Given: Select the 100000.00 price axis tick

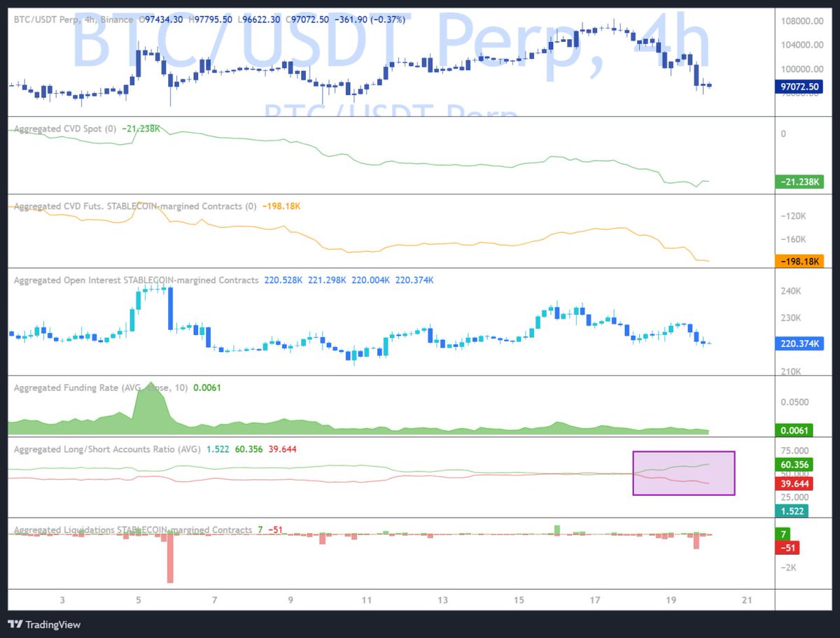Looking at the screenshot, I should point(803,69).
